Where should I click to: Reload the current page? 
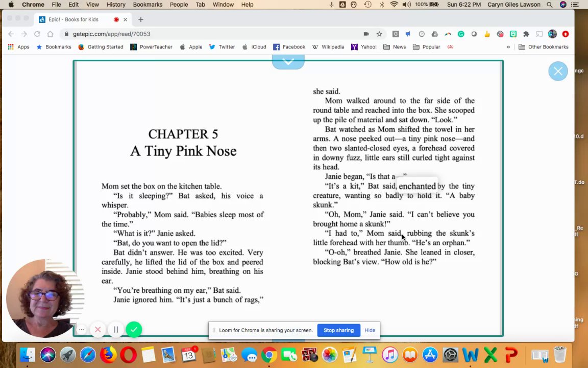click(x=37, y=34)
